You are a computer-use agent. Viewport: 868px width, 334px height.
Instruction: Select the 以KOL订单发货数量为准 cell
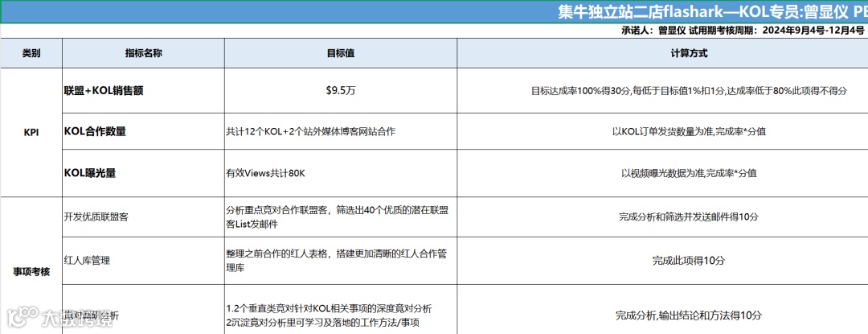click(x=662, y=131)
